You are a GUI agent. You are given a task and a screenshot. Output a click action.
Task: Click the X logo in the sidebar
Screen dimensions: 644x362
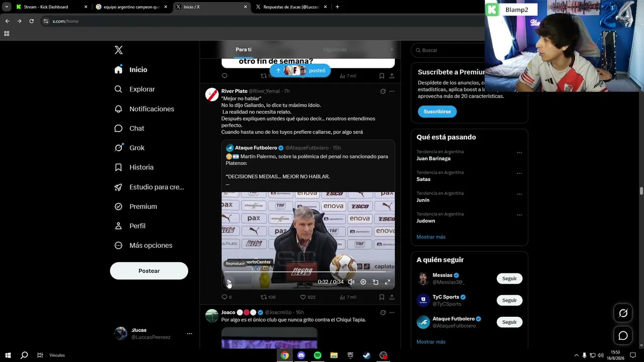pyautogui.click(x=119, y=50)
